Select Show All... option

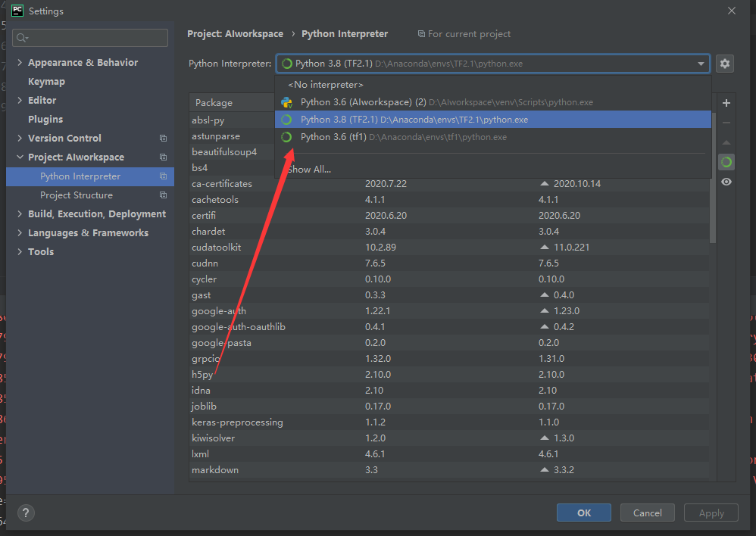[x=492, y=169]
